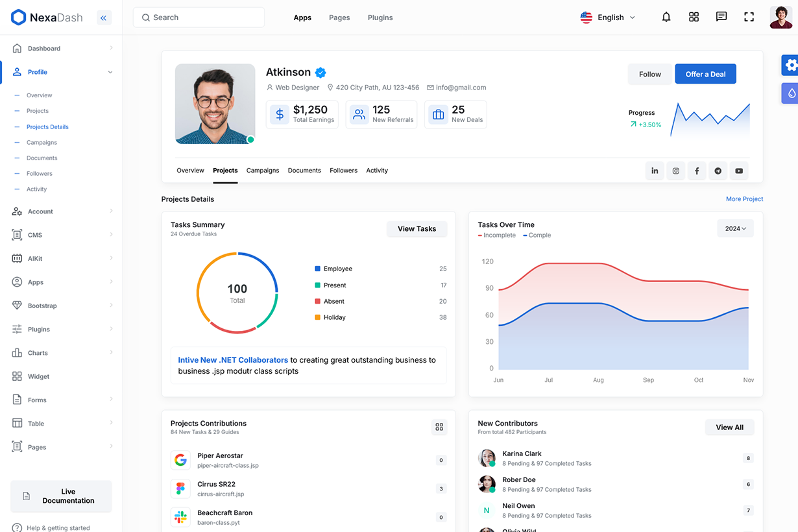Click the YouTube social icon

pyautogui.click(x=739, y=171)
